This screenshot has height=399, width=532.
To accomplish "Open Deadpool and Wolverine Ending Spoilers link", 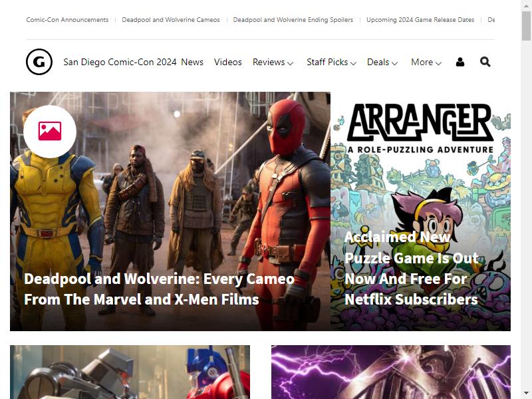I will 293,20.
